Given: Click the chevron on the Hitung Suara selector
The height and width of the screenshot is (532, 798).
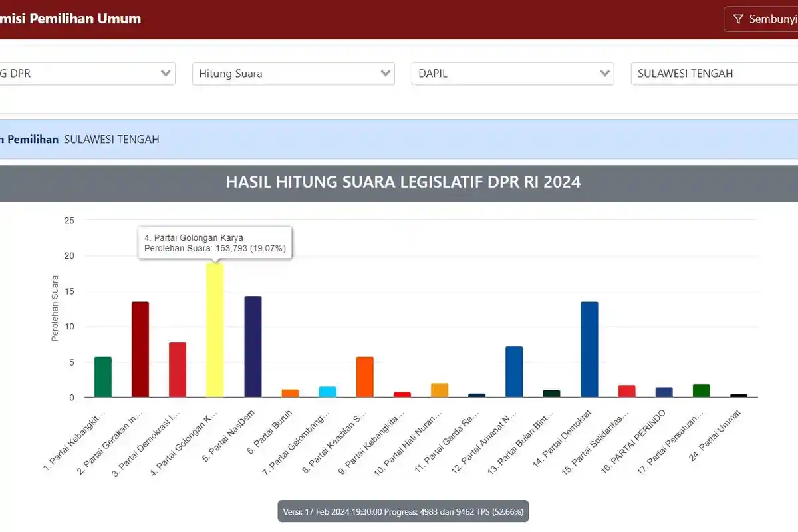Looking at the screenshot, I should point(387,73).
